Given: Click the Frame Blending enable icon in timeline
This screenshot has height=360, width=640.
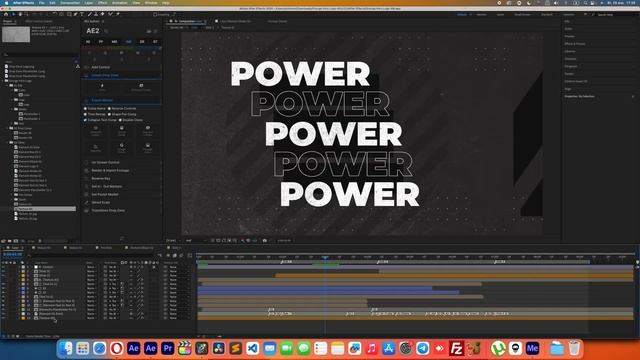Looking at the screenshot, I should 175,256.
